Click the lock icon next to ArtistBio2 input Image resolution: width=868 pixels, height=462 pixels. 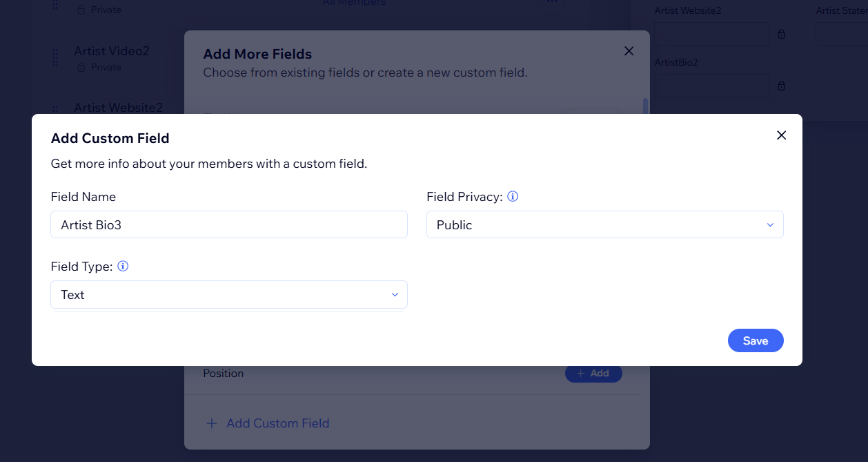(782, 86)
